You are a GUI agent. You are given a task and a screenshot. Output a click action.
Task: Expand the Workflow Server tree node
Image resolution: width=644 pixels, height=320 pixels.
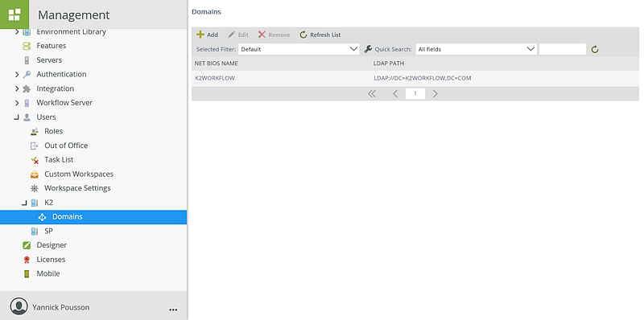click(x=17, y=103)
